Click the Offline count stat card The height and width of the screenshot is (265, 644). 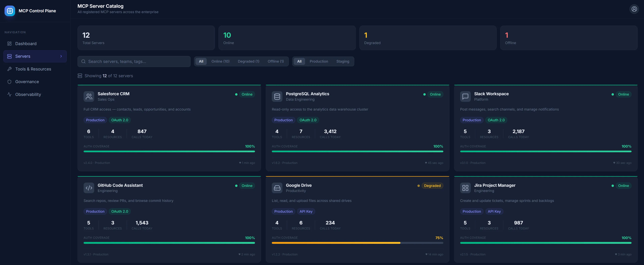(x=569, y=38)
